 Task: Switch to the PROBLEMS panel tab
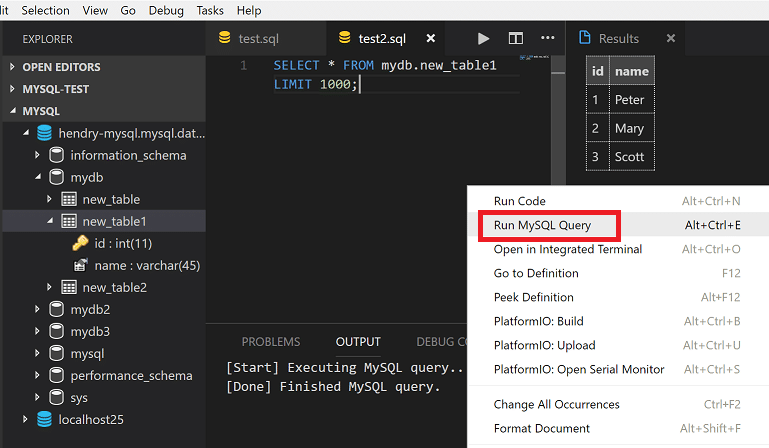tap(271, 342)
